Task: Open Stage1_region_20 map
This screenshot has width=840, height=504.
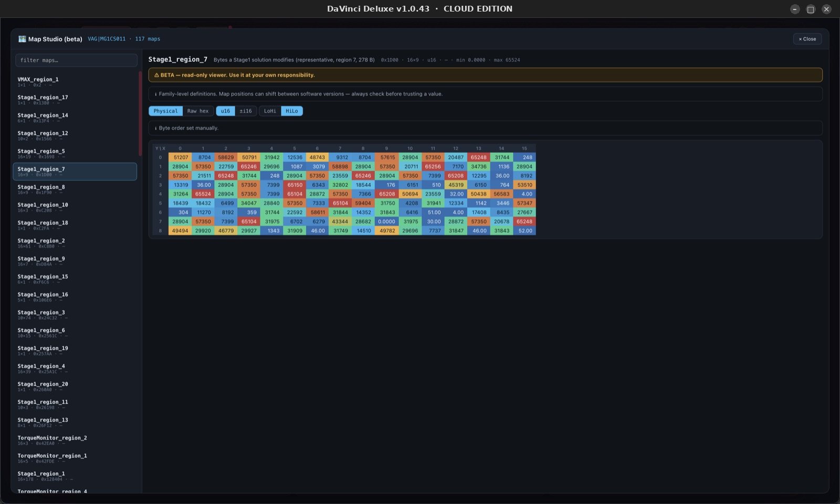Action: pos(75,386)
